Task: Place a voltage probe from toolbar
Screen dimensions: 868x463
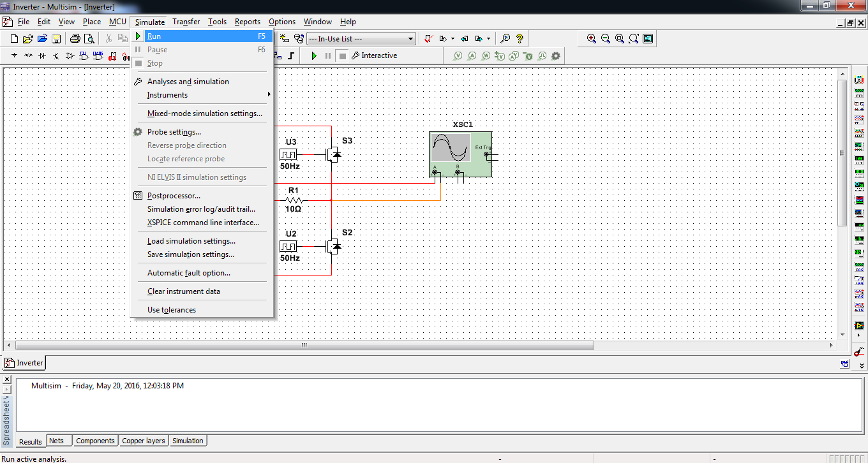Action: [458, 56]
